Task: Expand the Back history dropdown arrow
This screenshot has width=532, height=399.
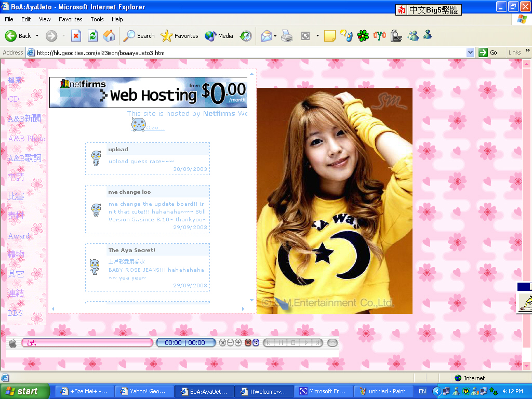Action: tap(37, 36)
